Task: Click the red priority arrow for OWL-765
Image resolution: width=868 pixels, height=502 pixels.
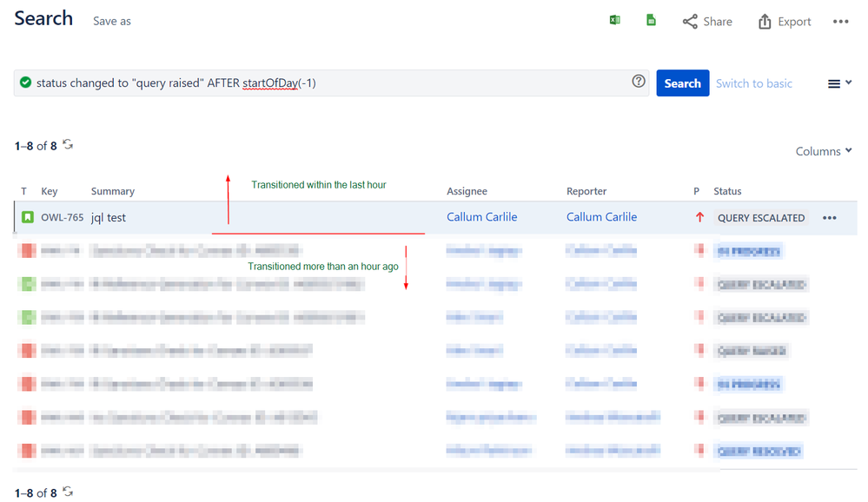Action: tap(699, 217)
